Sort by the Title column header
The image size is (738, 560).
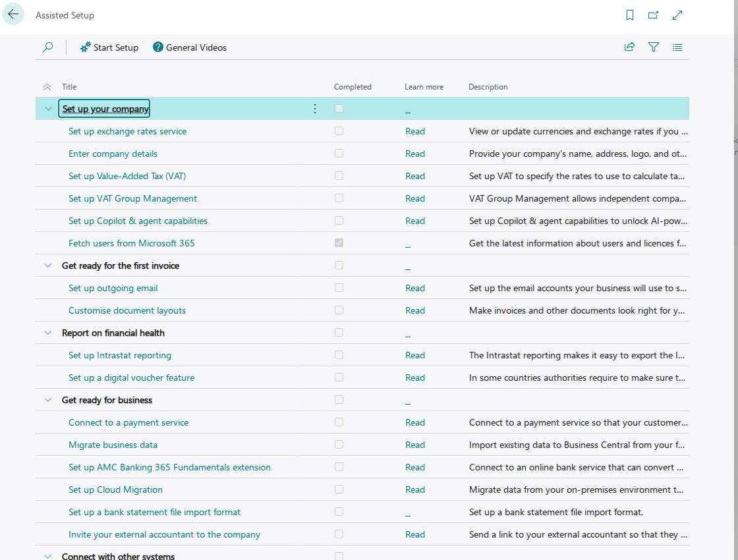pos(69,87)
